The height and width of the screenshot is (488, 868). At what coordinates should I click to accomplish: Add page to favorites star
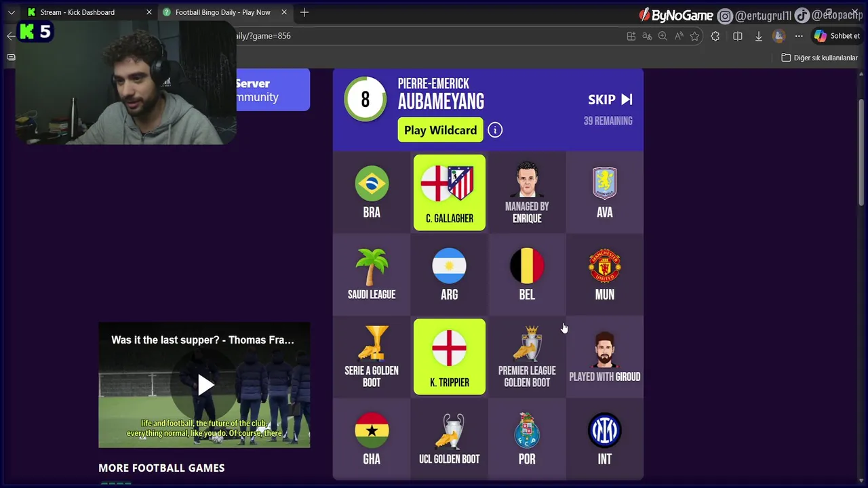(x=694, y=36)
